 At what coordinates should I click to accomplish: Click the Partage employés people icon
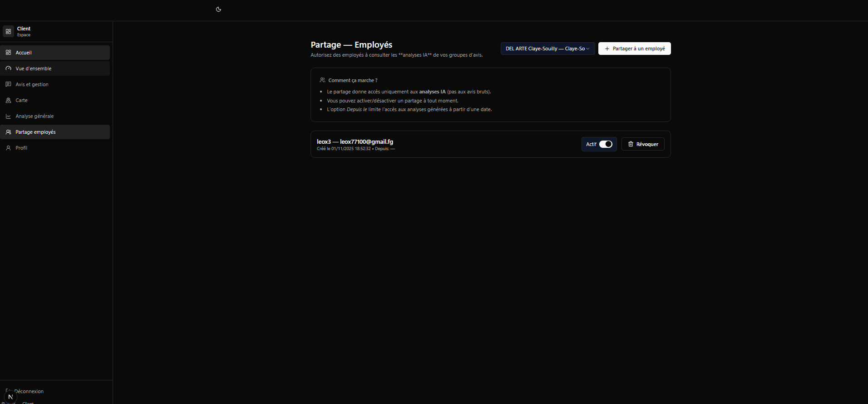coord(8,132)
